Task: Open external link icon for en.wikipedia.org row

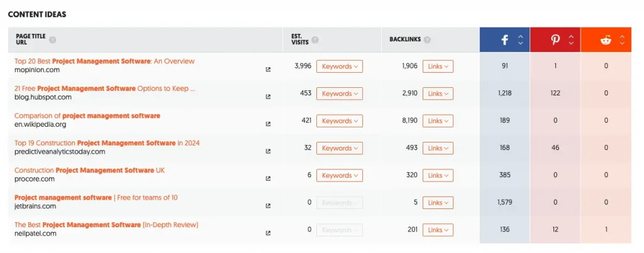Action: click(x=268, y=124)
